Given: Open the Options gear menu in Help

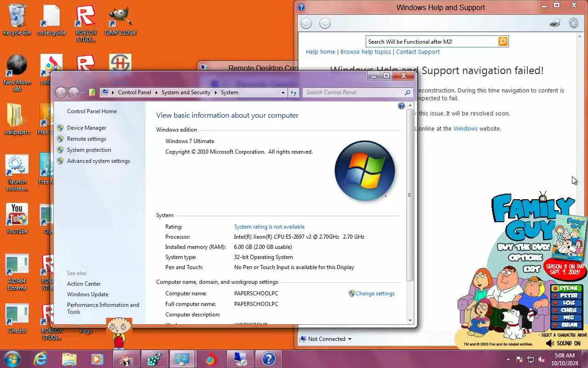Looking at the screenshot, I should (x=574, y=23).
